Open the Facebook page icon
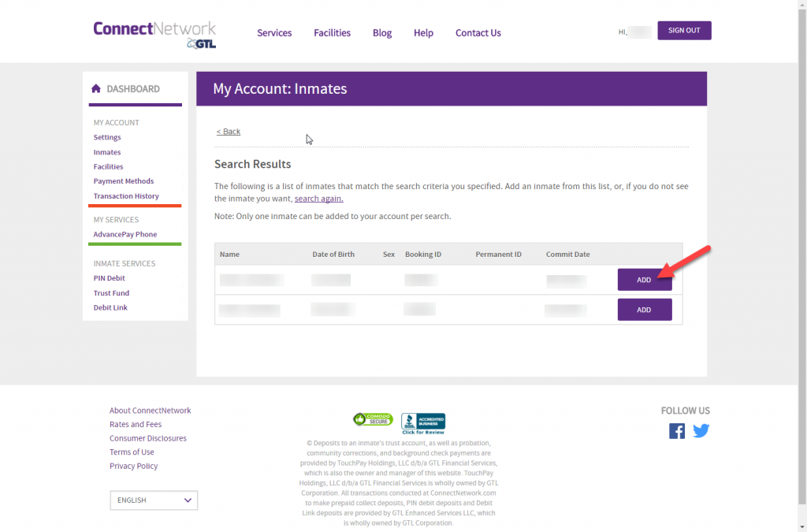807x532 pixels. (x=677, y=430)
